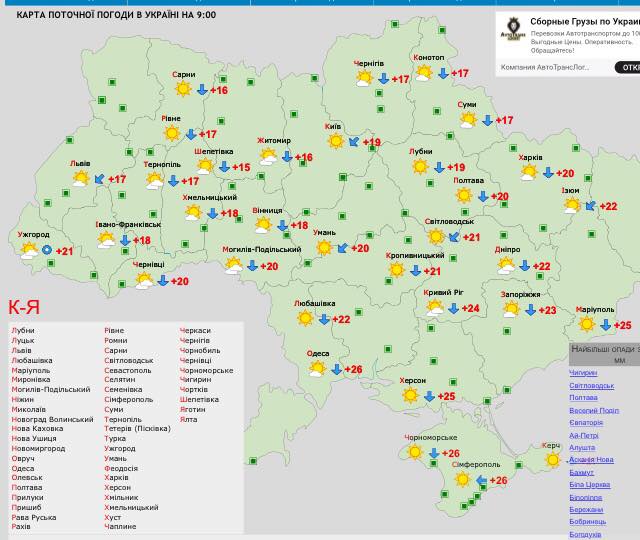
Task: Click the sun icon at Одеса
Action: 318,369
